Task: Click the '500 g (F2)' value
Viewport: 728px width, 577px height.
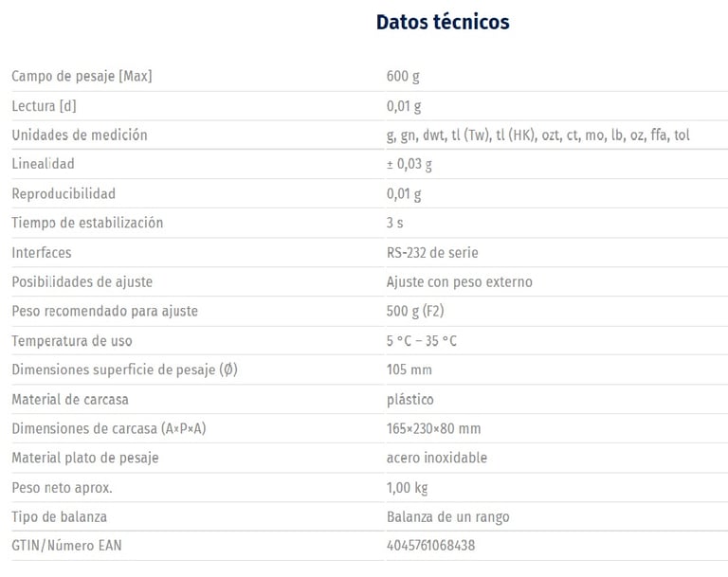Action: [416, 311]
